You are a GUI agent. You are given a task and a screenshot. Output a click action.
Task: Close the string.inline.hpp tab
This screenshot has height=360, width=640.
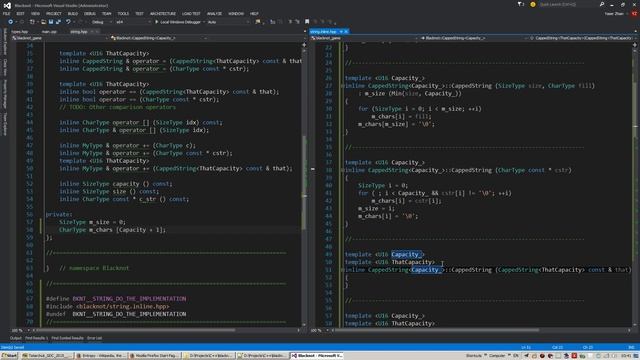click(346, 31)
